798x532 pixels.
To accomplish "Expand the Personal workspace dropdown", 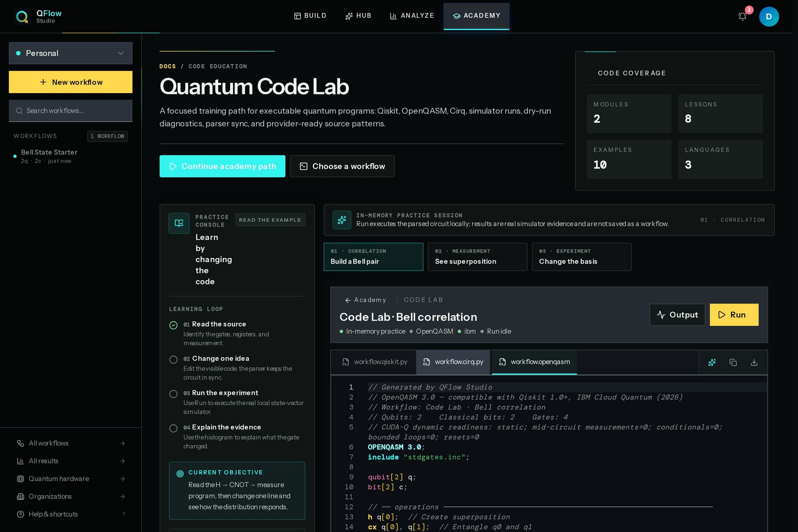I will (x=71, y=53).
